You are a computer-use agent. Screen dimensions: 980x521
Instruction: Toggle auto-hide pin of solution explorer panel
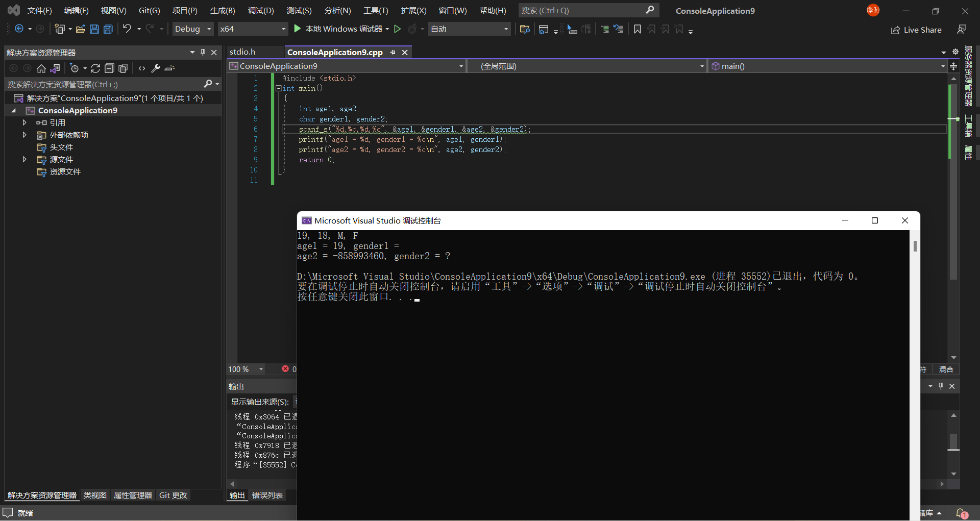click(x=203, y=53)
